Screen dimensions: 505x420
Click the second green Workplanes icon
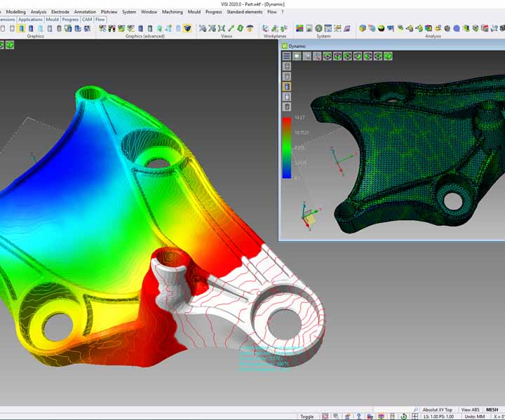click(275, 29)
